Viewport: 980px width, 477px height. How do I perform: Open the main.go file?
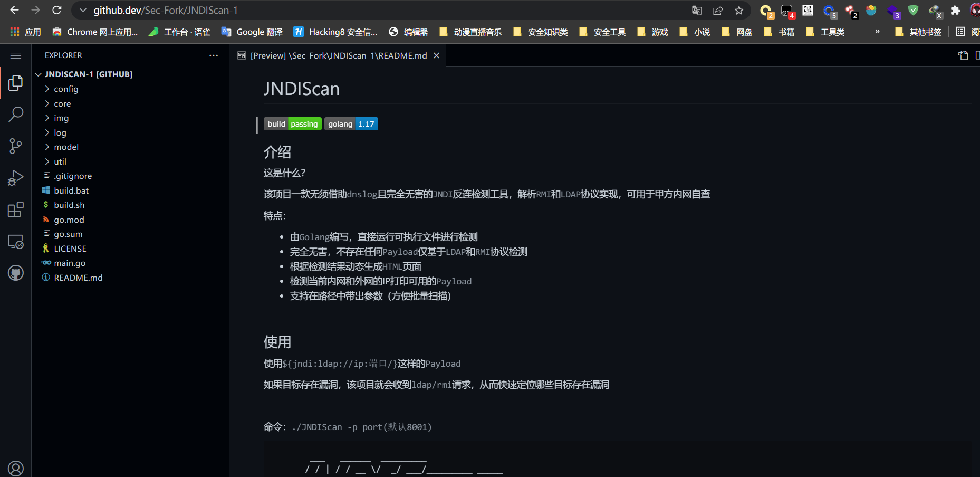point(130,263)
